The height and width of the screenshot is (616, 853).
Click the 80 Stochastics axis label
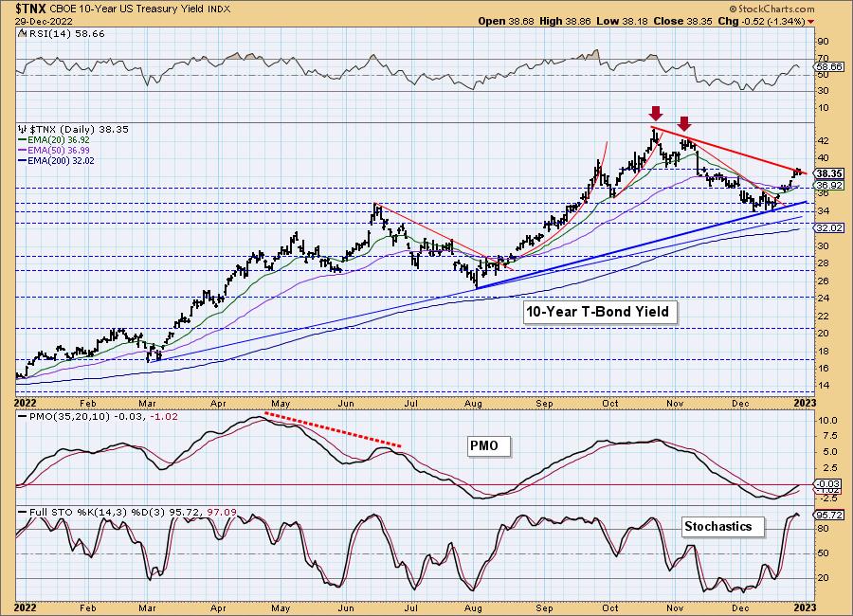tap(823, 529)
